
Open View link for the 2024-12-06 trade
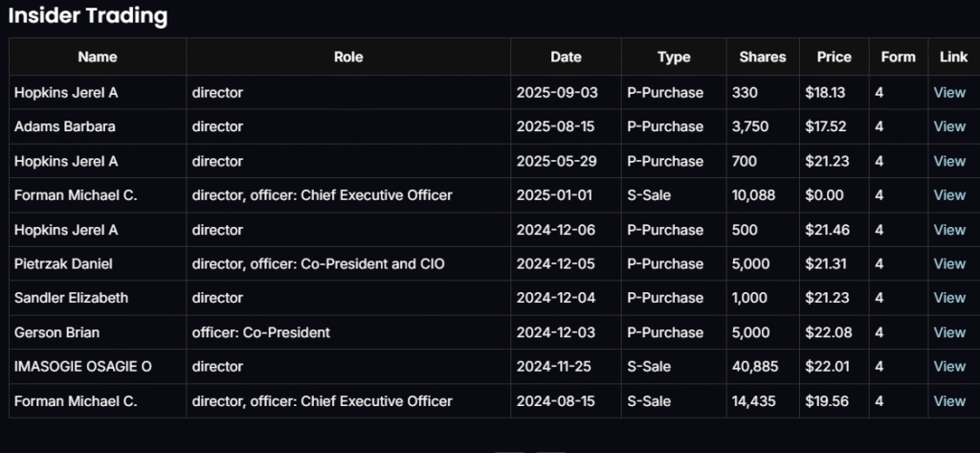click(949, 230)
